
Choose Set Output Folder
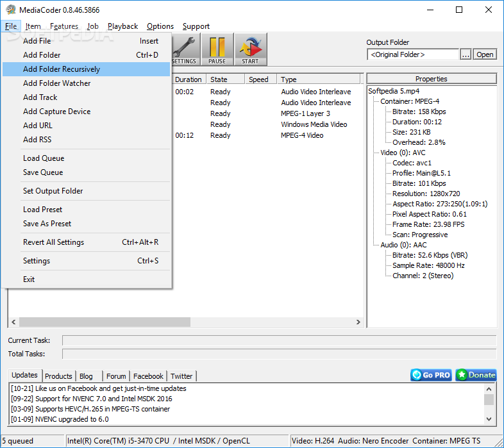click(x=86, y=191)
